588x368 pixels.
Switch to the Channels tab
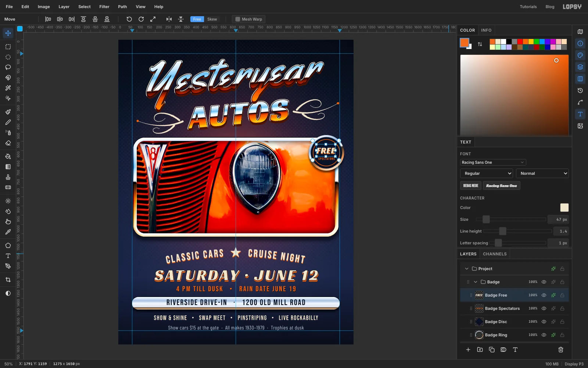pos(495,254)
